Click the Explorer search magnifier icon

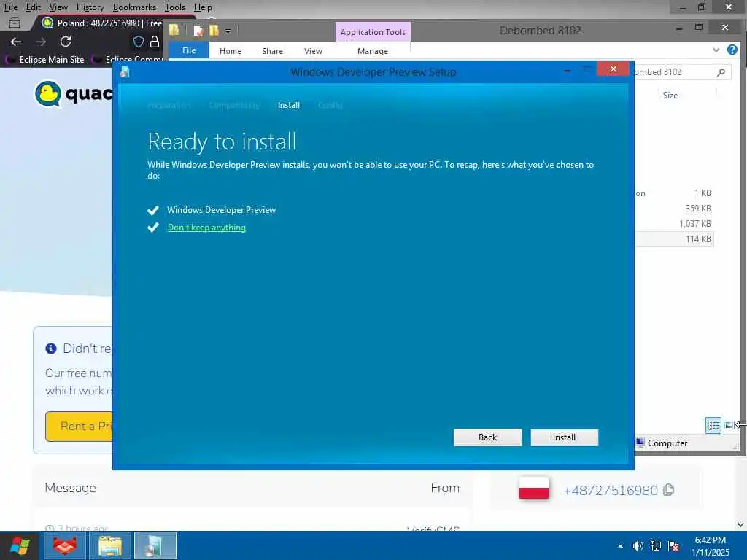coord(721,72)
